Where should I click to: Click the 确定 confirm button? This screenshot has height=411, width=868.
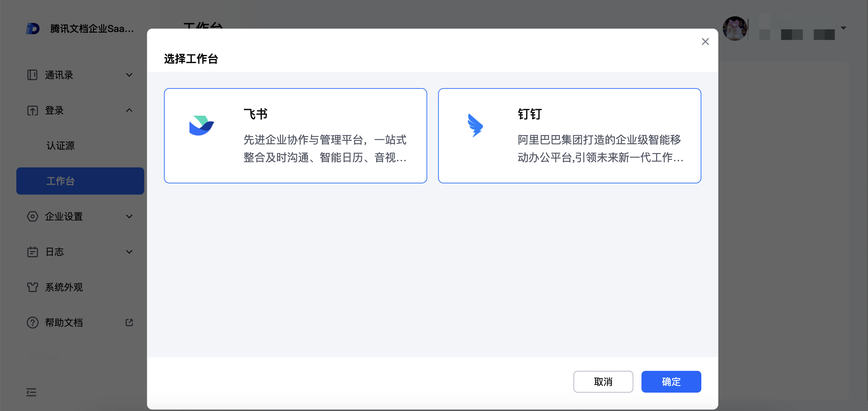[x=671, y=382]
